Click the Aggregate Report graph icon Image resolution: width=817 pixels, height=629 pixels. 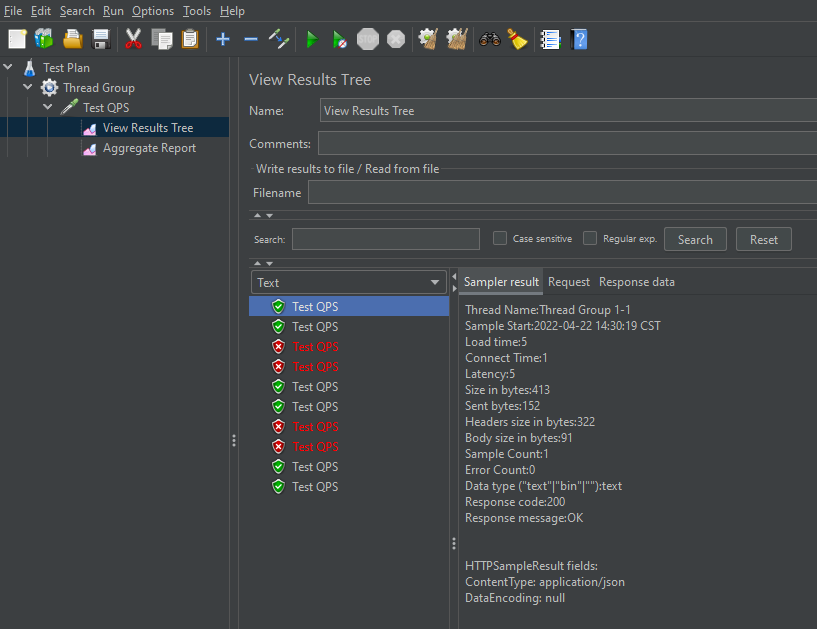pyautogui.click(x=90, y=150)
